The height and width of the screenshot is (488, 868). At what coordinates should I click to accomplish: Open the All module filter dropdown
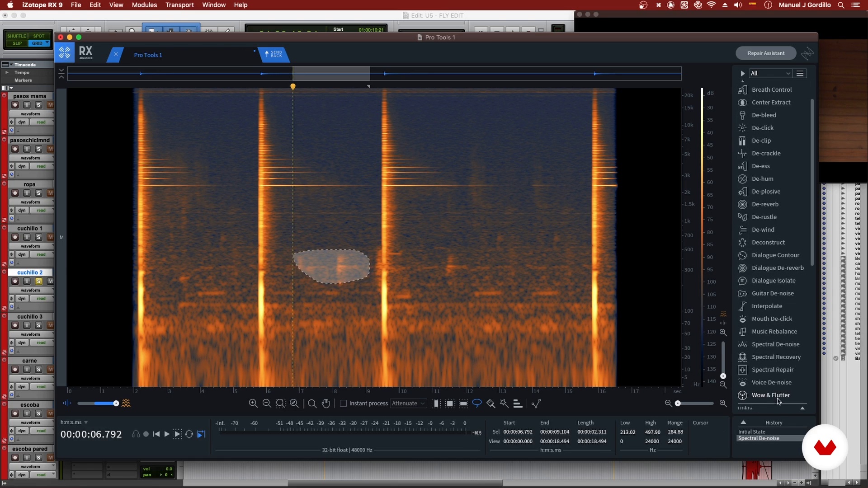(x=770, y=73)
